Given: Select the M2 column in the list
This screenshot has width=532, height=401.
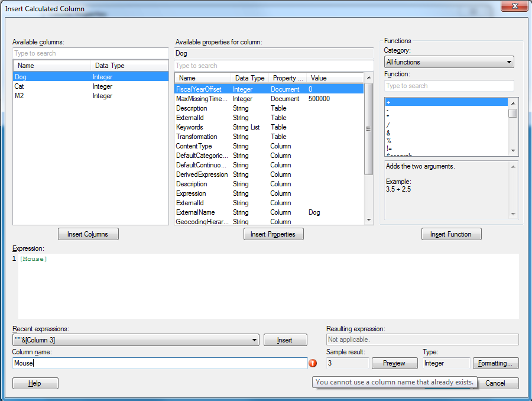Looking at the screenshot, I should [20, 96].
